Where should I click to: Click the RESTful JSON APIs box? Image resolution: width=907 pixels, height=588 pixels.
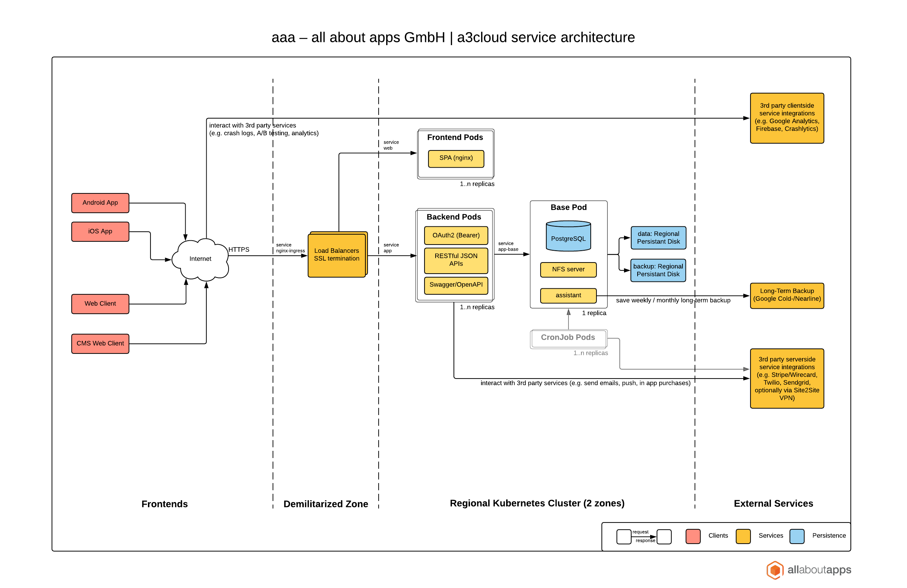point(456,260)
